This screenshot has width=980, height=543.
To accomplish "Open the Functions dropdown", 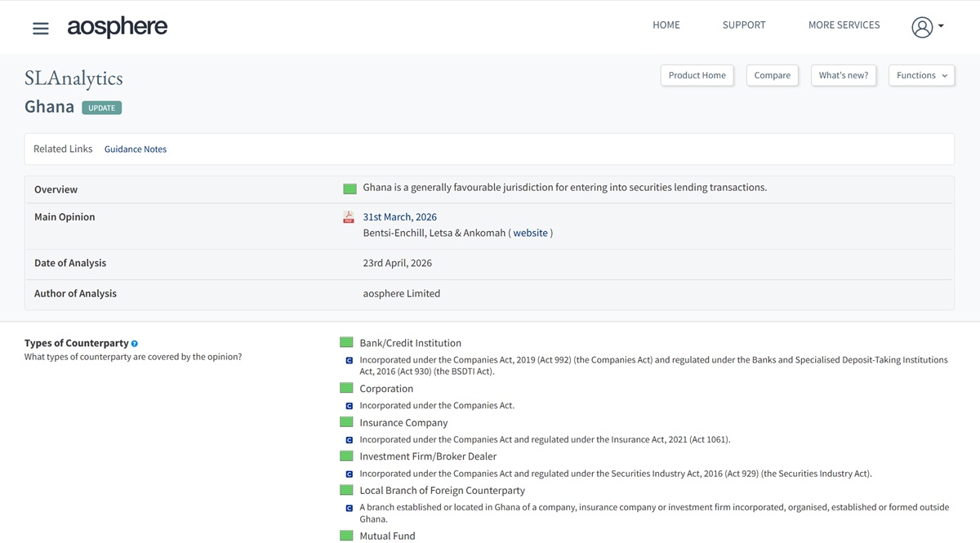I will 922,75.
